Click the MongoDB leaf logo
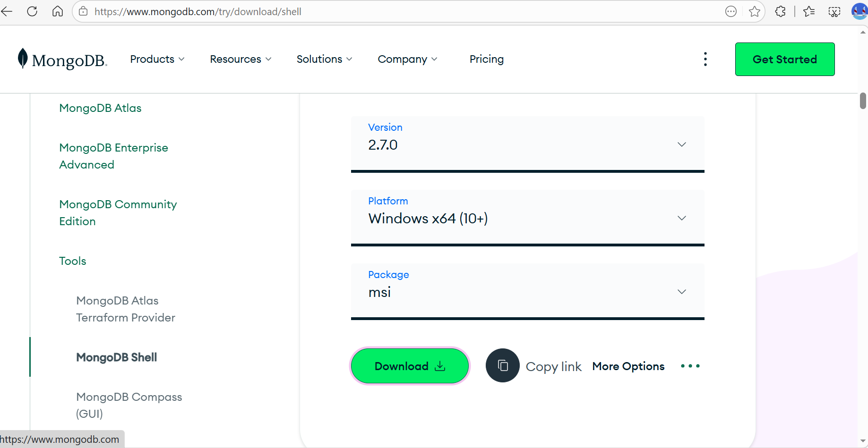The image size is (868, 448). pyautogui.click(x=62, y=59)
